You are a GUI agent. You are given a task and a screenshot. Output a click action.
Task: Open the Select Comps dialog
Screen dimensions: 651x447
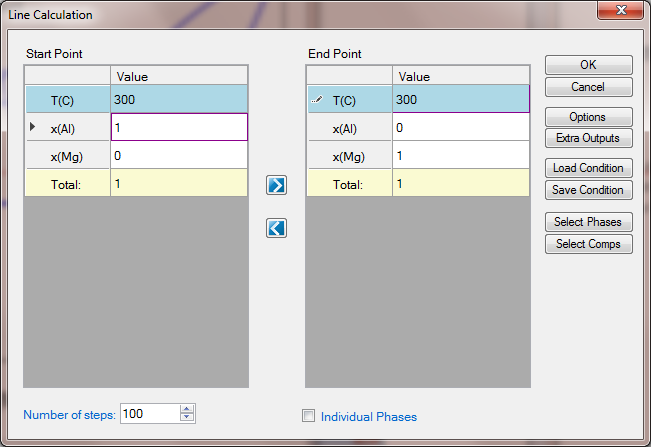[x=588, y=244]
